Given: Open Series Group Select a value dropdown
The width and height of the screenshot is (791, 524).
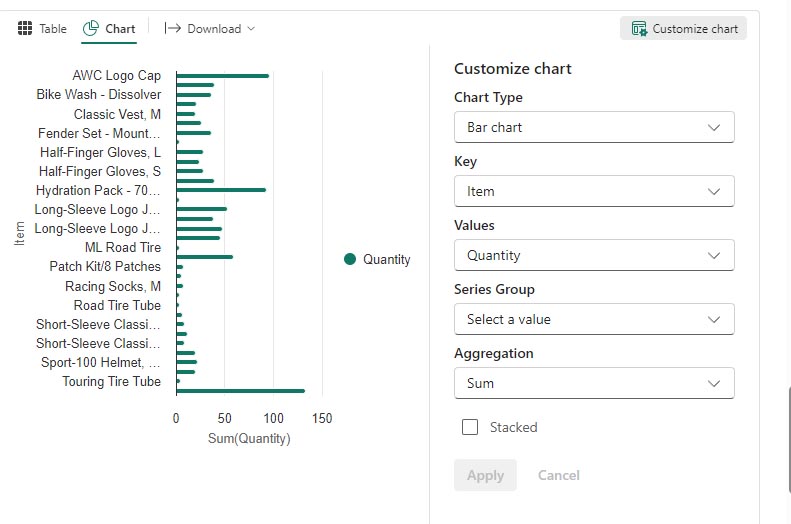Looking at the screenshot, I should click(594, 319).
